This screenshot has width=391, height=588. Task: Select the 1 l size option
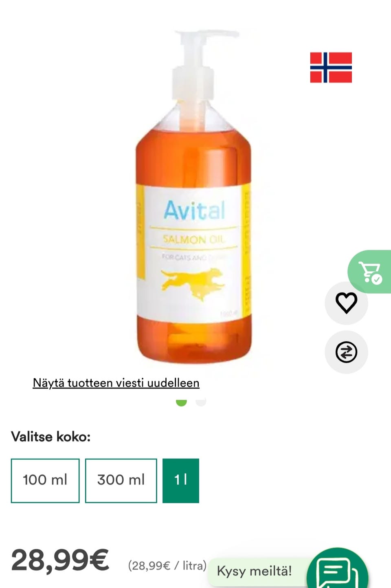coord(181,480)
